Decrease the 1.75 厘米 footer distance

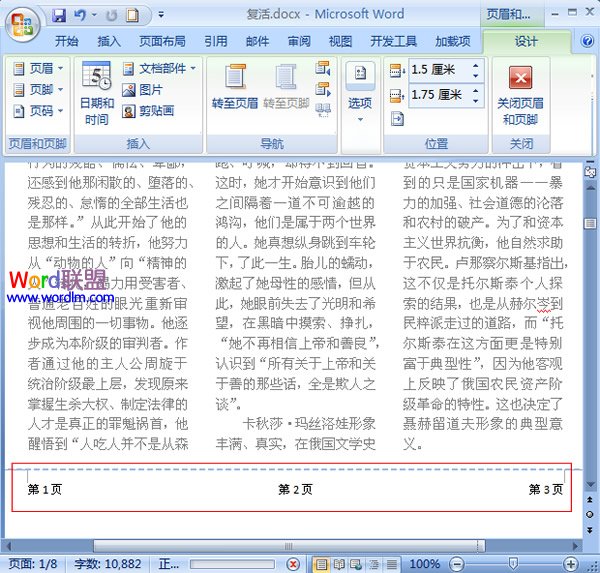476,101
